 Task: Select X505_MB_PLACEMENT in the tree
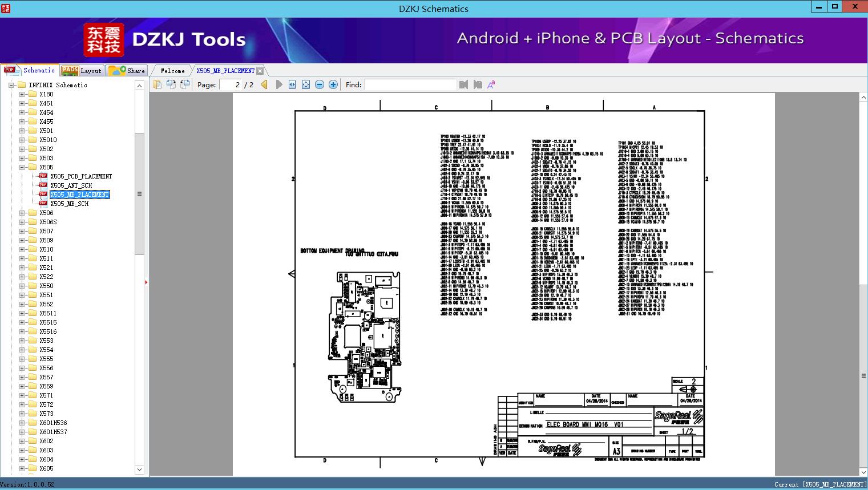pos(79,195)
